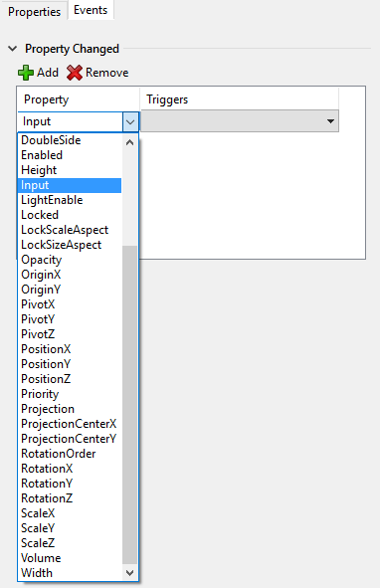
Task: Pick ScaleZ from the list
Action: (70, 543)
